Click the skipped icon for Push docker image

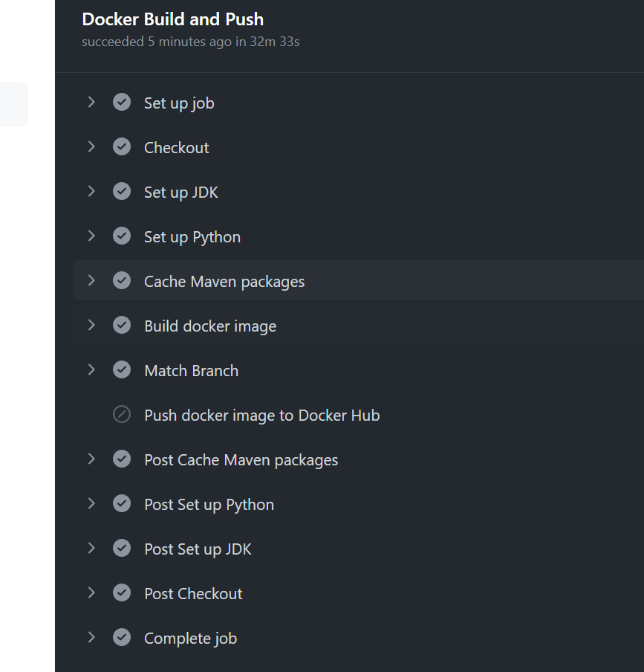pyautogui.click(x=122, y=415)
